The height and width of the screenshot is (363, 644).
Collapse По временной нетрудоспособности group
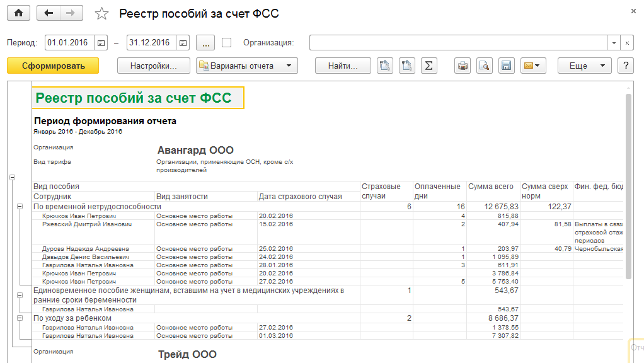pyautogui.click(x=20, y=207)
